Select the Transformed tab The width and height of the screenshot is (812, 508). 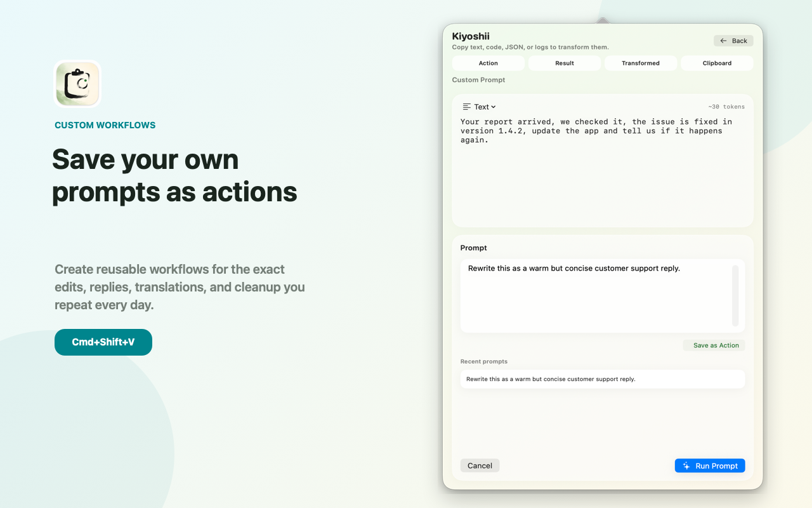(641, 63)
